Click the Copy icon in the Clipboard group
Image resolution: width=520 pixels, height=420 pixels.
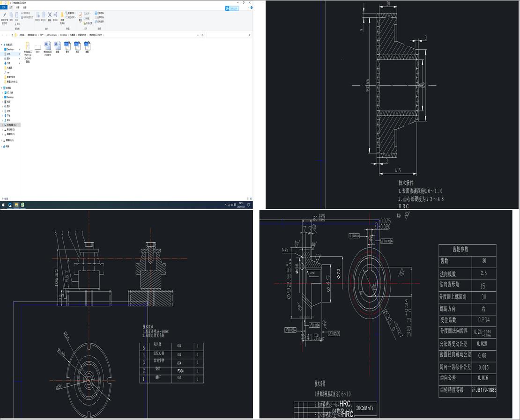point(11,15)
